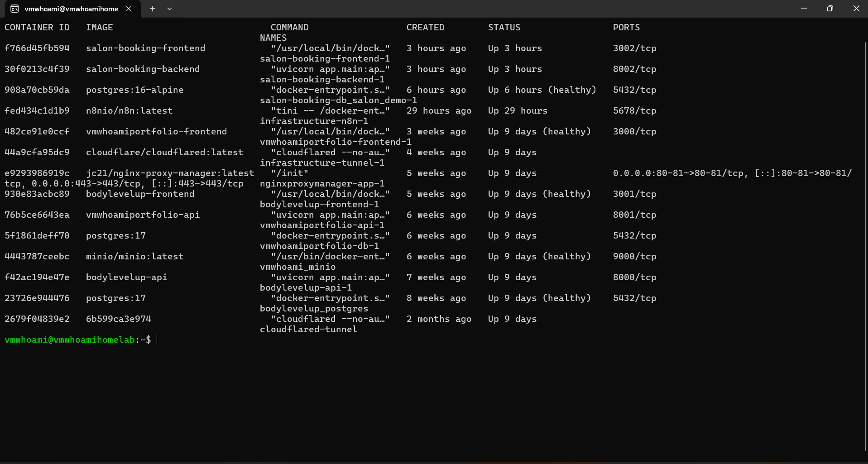The image size is (868, 464).
Task: Click port 9000/tcp
Action: click(634, 256)
